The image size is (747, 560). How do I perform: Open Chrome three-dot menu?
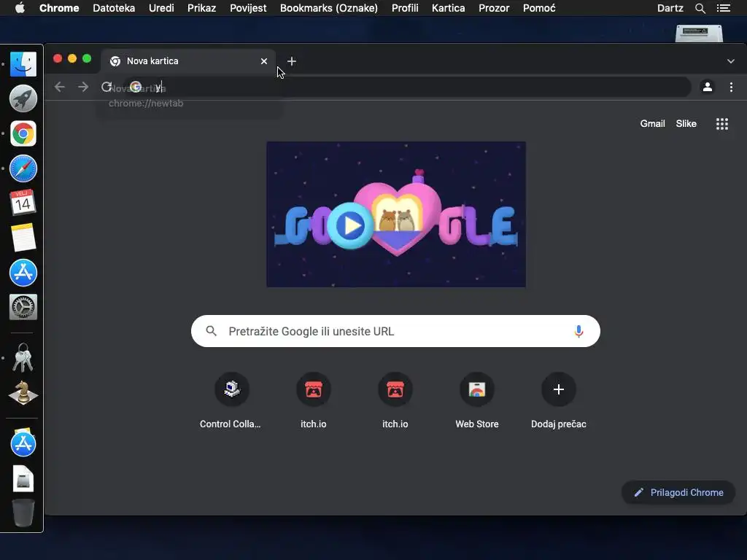731,87
